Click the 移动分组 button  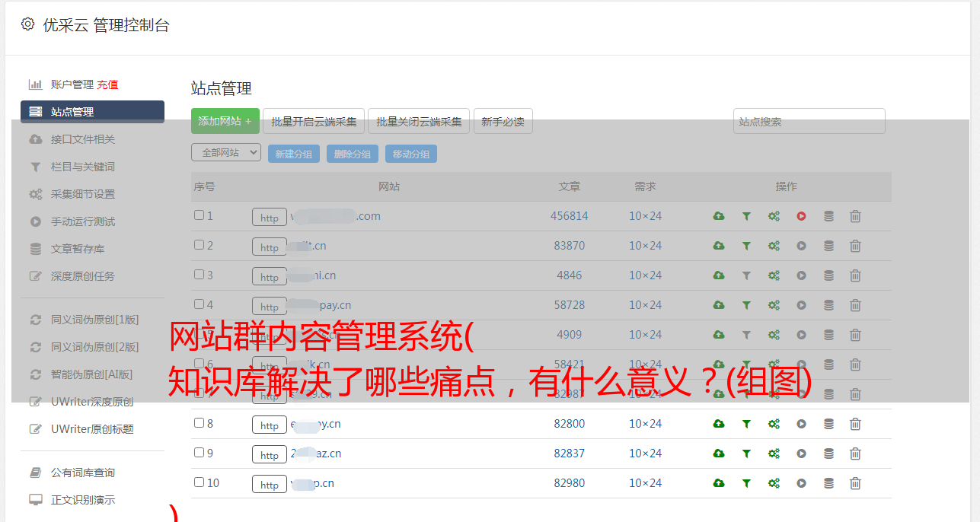coord(411,154)
